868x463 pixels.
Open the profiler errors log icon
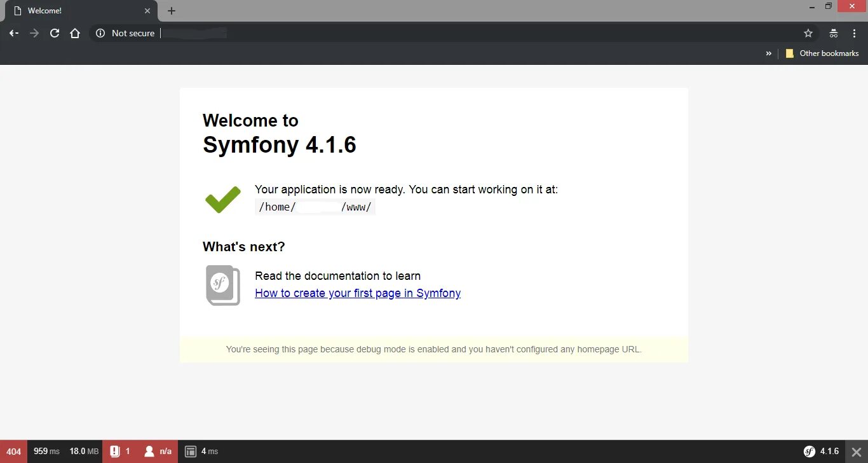[115, 452]
